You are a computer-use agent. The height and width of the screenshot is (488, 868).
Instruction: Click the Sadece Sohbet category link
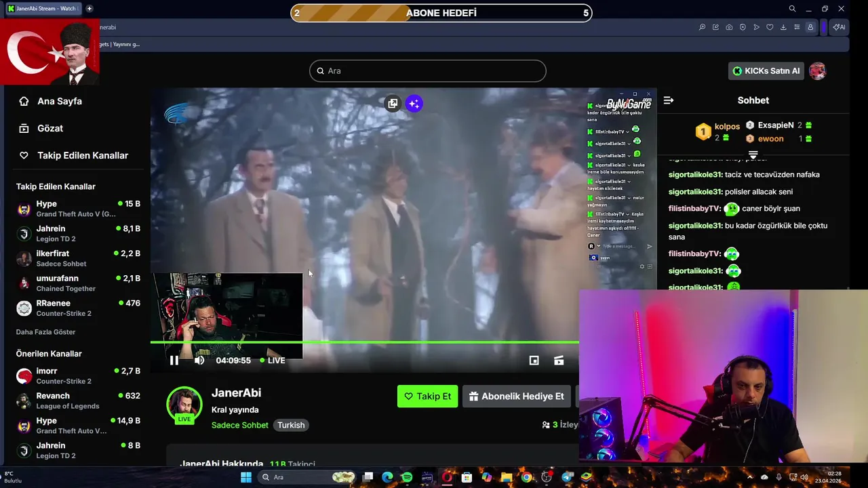(x=240, y=425)
